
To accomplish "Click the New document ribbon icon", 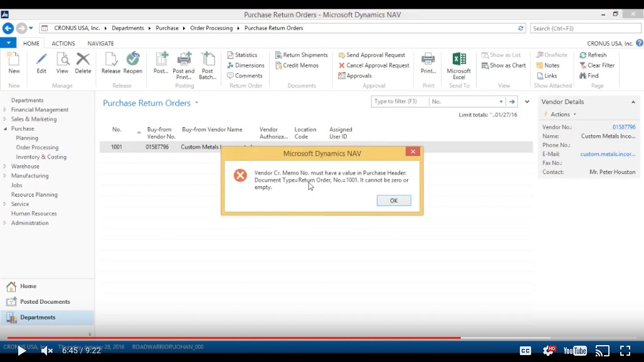I will (x=14, y=59).
